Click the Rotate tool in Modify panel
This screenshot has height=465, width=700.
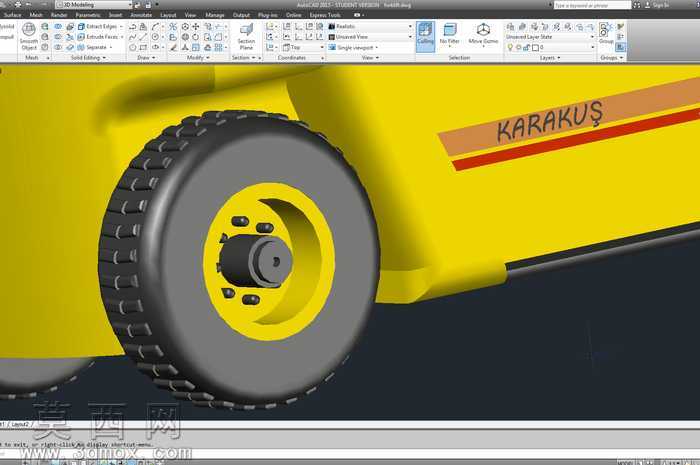point(196,37)
